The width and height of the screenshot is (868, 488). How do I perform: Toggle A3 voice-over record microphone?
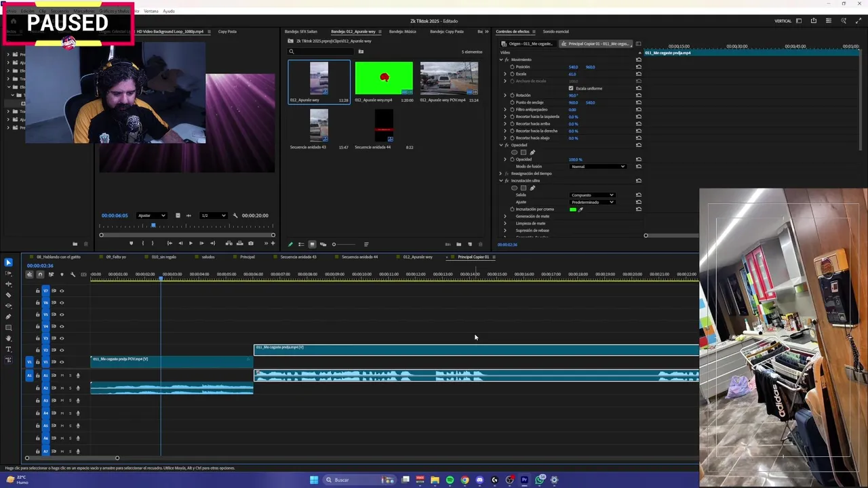[x=78, y=401]
